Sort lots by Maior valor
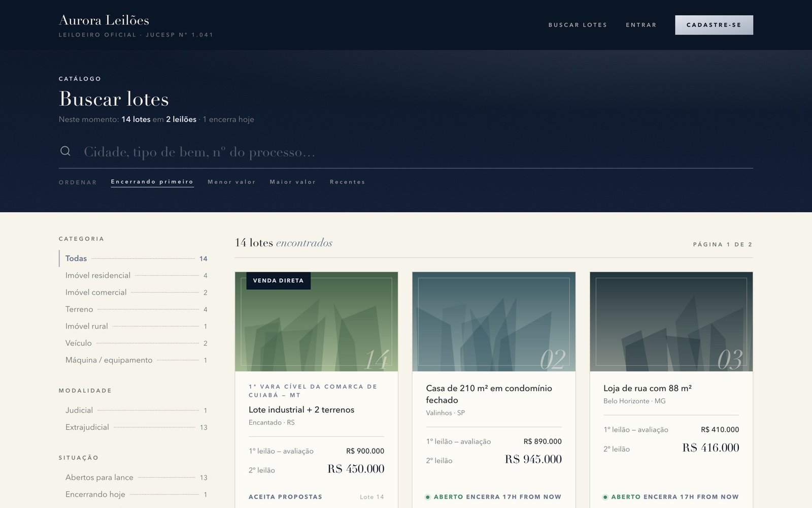Viewport: 812px width, 508px height. coord(292,182)
